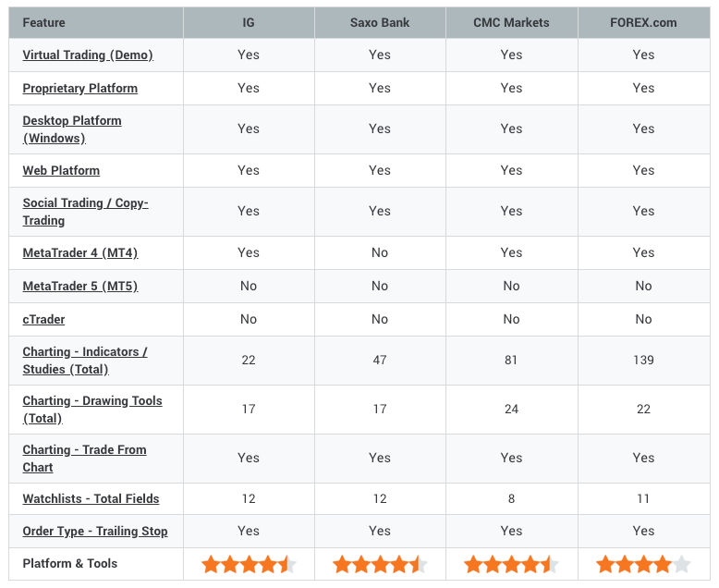Open the cTrader feature link
Viewport: 719px width, 588px height.
click(43, 319)
